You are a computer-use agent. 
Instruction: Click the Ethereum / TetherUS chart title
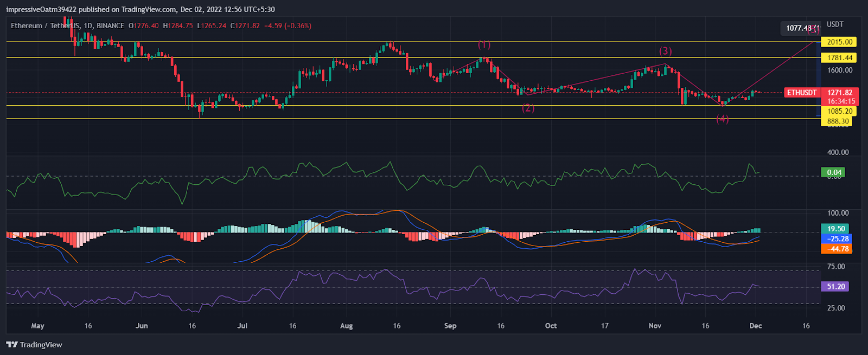point(46,25)
